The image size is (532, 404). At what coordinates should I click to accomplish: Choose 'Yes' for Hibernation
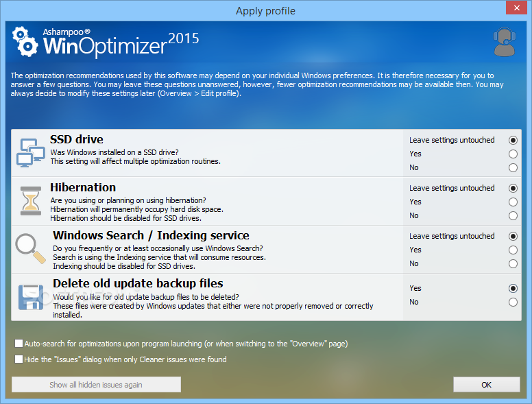[x=513, y=202]
